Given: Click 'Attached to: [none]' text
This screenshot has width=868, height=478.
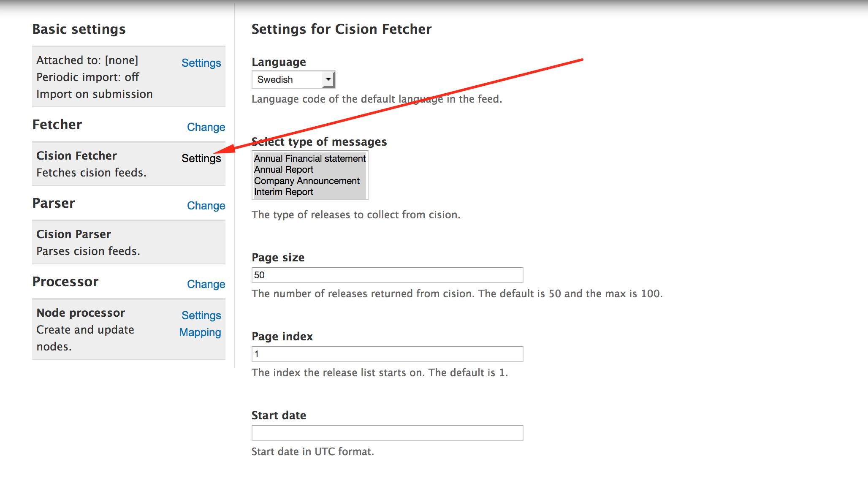Looking at the screenshot, I should coord(87,60).
